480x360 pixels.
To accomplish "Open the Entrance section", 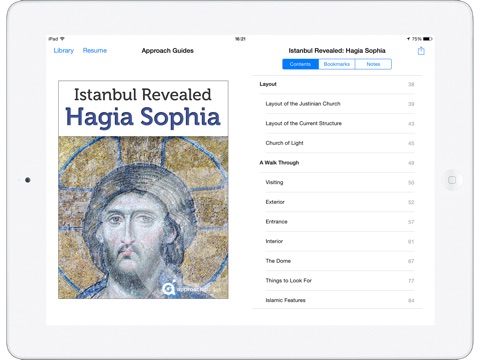I will (x=340, y=222).
